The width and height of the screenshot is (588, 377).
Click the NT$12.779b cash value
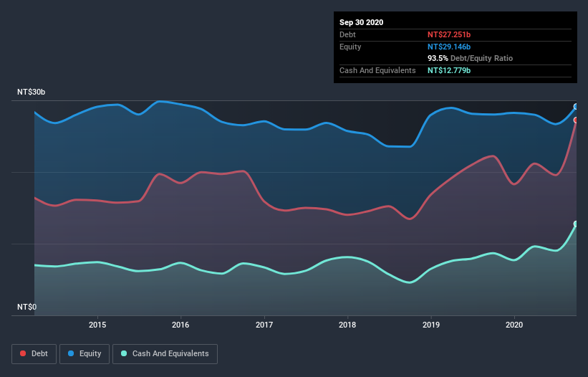click(449, 70)
